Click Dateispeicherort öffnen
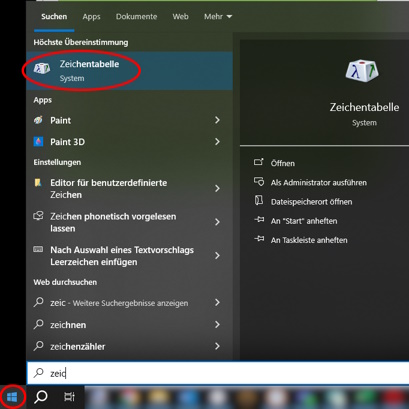Viewport: 409px width, 409px height. point(311,202)
